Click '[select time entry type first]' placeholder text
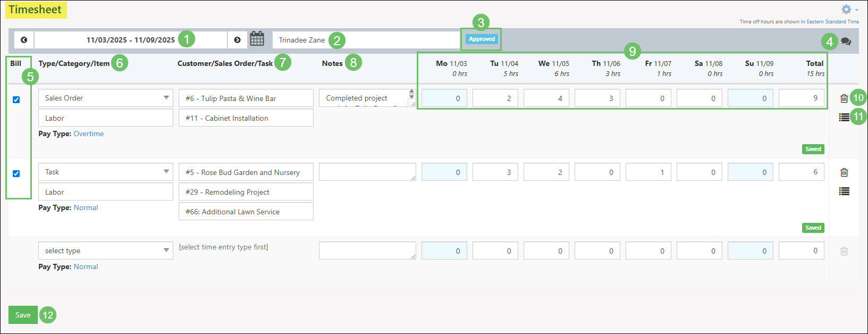This screenshot has width=868, height=334. point(223,247)
